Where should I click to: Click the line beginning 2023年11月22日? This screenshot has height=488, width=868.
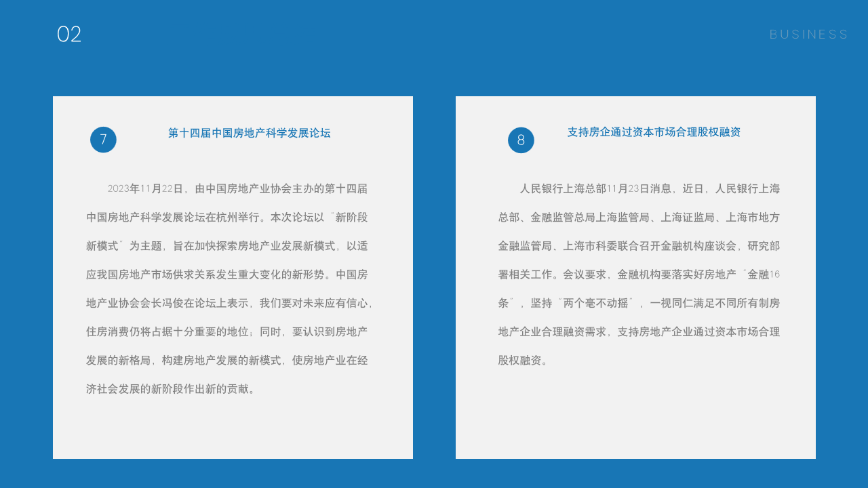(237, 188)
